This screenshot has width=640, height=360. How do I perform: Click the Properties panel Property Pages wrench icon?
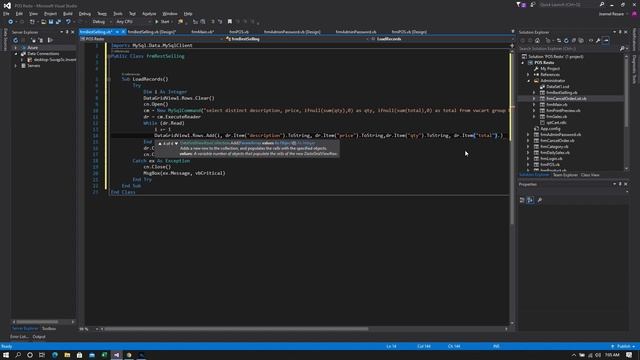[540, 200]
